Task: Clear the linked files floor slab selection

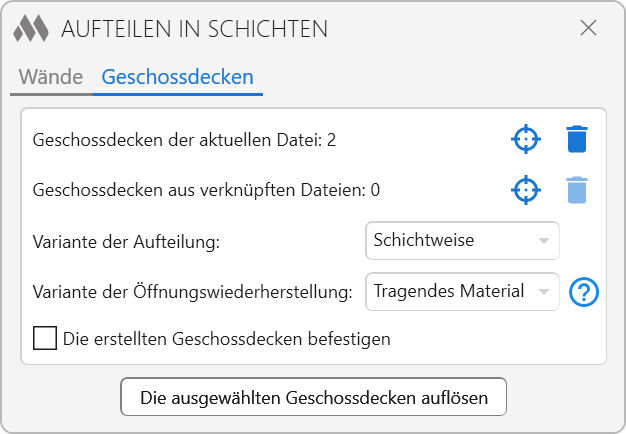Action: [577, 189]
